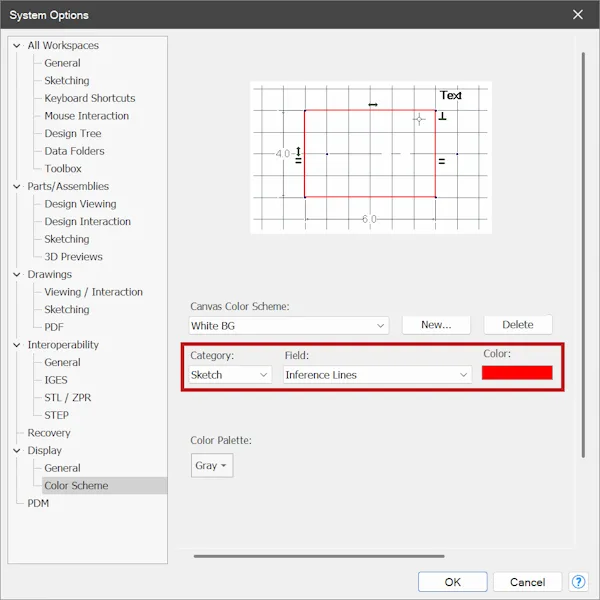Viewport: 600px width, 600px height.
Task: Collapse the All Workspaces tree node
Action: (x=16, y=46)
